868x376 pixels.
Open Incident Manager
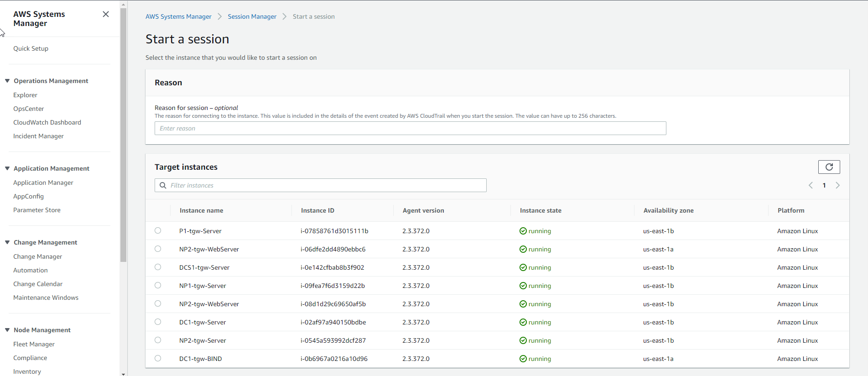pos(38,136)
